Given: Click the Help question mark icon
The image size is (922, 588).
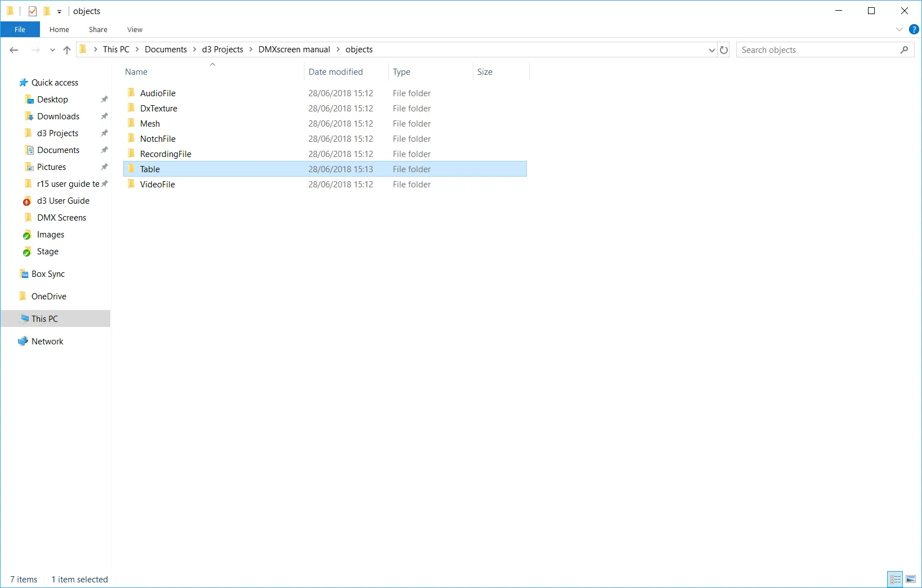Looking at the screenshot, I should pyautogui.click(x=914, y=29).
